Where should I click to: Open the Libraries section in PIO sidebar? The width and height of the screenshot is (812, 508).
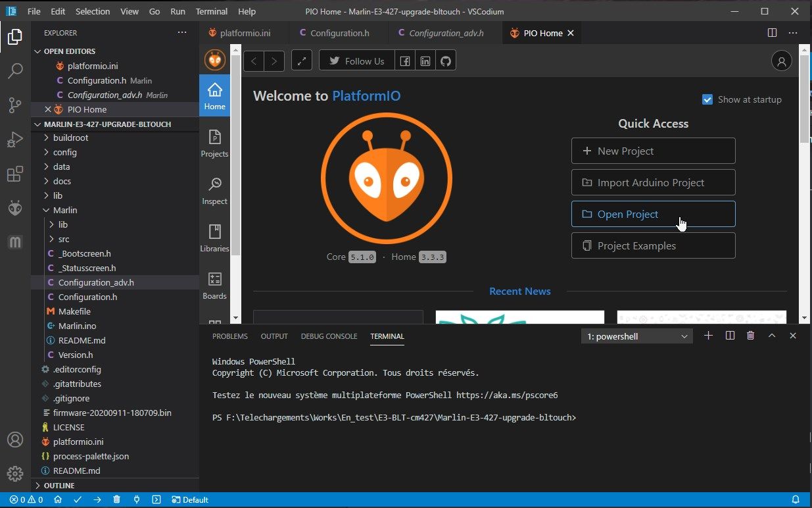click(x=214, y=238)
